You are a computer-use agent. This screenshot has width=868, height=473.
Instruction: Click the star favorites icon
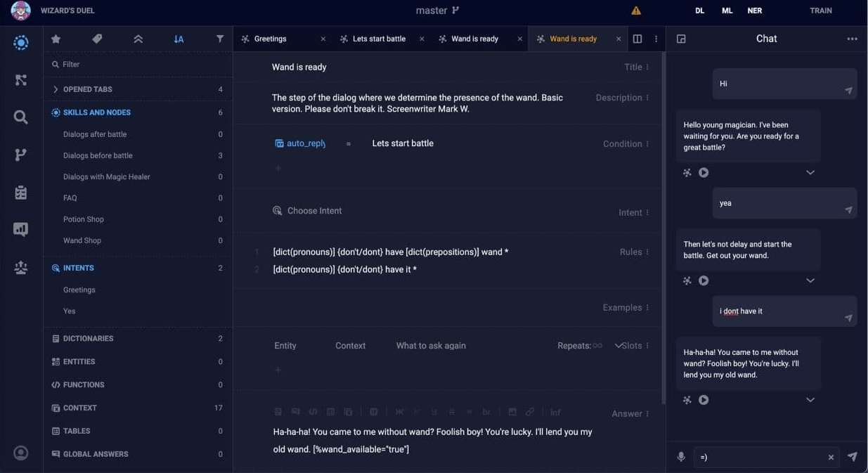[x=56, y=39]
